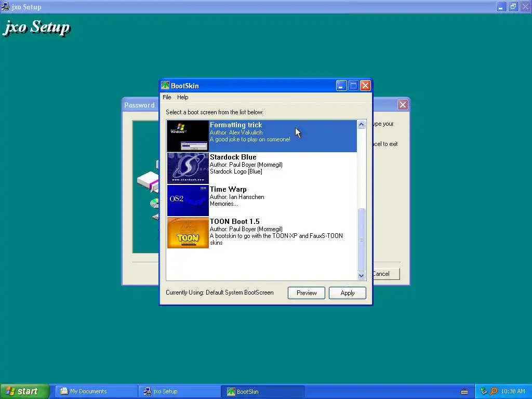The width and height of the screenshot is (532, 399).
Task: Open the Help menu in BootSkin
Action: pyautogui.click(x=182, y=97)
